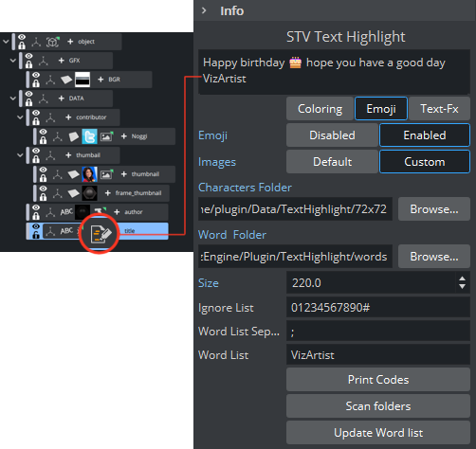Collapse the contributor tree node
The image size is (476, 449).
(20, 117)
